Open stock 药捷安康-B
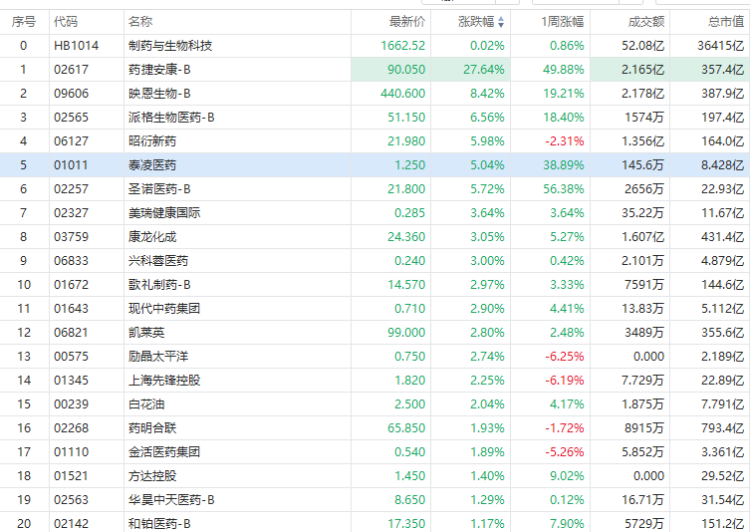750x532 pixels. [x=165, y=69]
